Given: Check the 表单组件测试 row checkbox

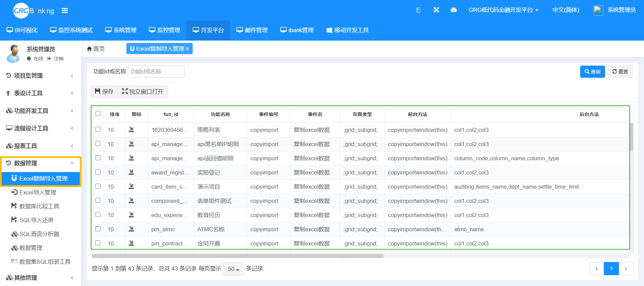Looking at the screenshot, I should pyautogui.click(x=98, y=200).
